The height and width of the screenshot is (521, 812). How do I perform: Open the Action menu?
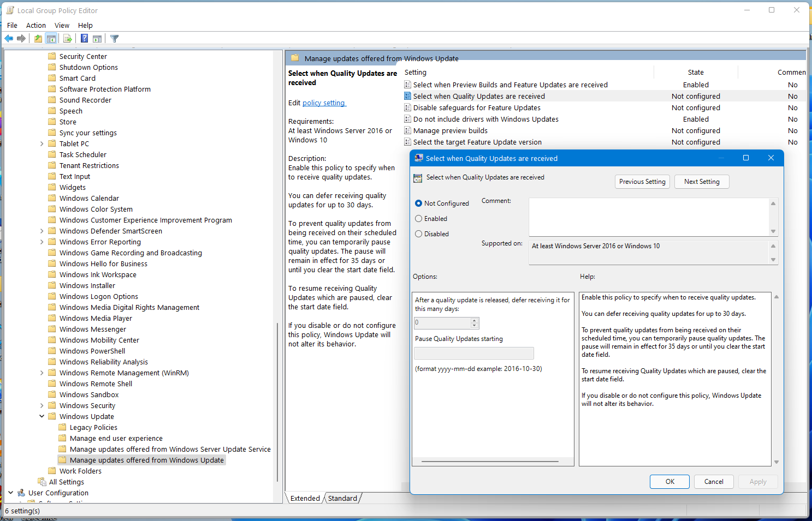pos(36,25)
